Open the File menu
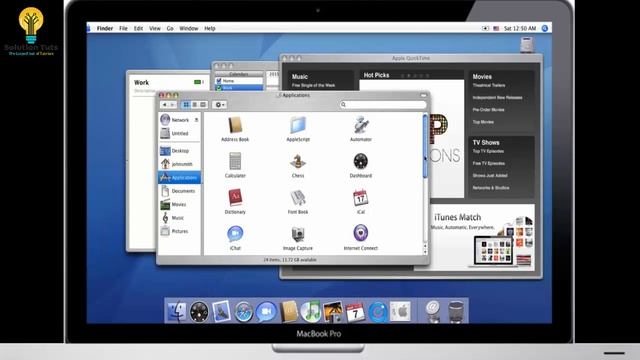This screenshot has width=640, height=360. click(x=123, y=29)
